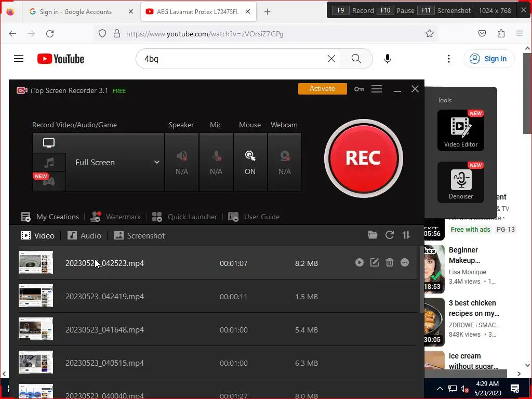The height and width of the screenshot is (399, 532).
Task: Open taskbar volume icon
Action: click(464, 389)
